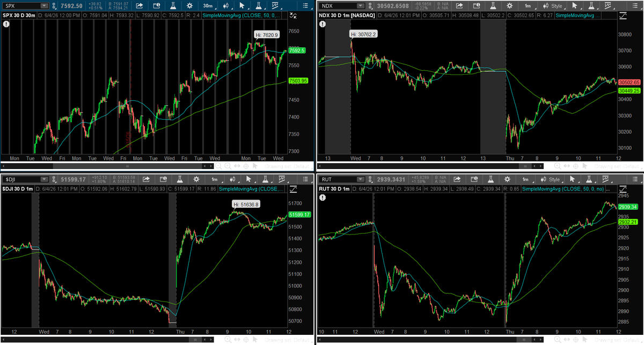Click the exclamation notice icon on SPX chart

pyautogui.click(x=6, y=24)
